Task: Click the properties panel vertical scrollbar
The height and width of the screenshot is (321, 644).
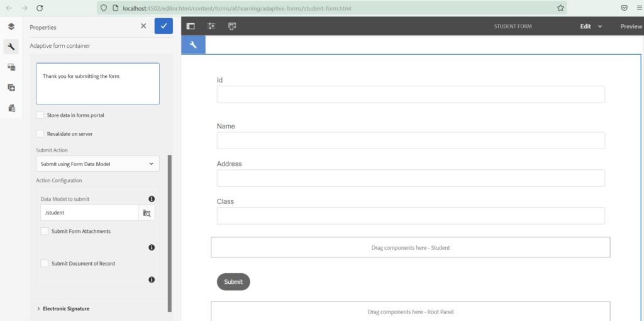Action: (170, 233)
